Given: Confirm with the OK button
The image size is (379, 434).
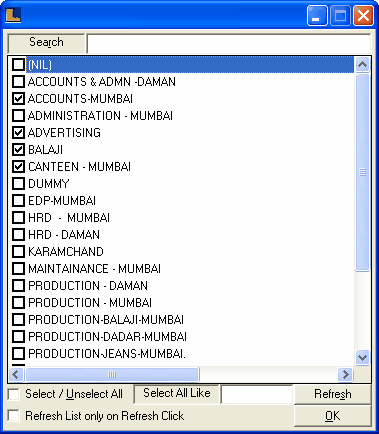Looking at the screenshot, I should point(333,416).
